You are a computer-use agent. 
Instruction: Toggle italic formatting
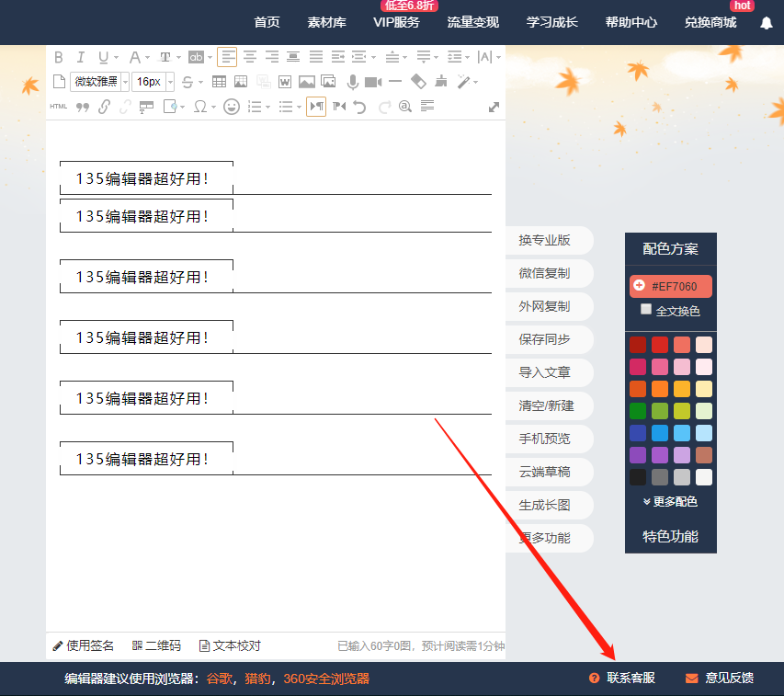click(x=81, y=58)
